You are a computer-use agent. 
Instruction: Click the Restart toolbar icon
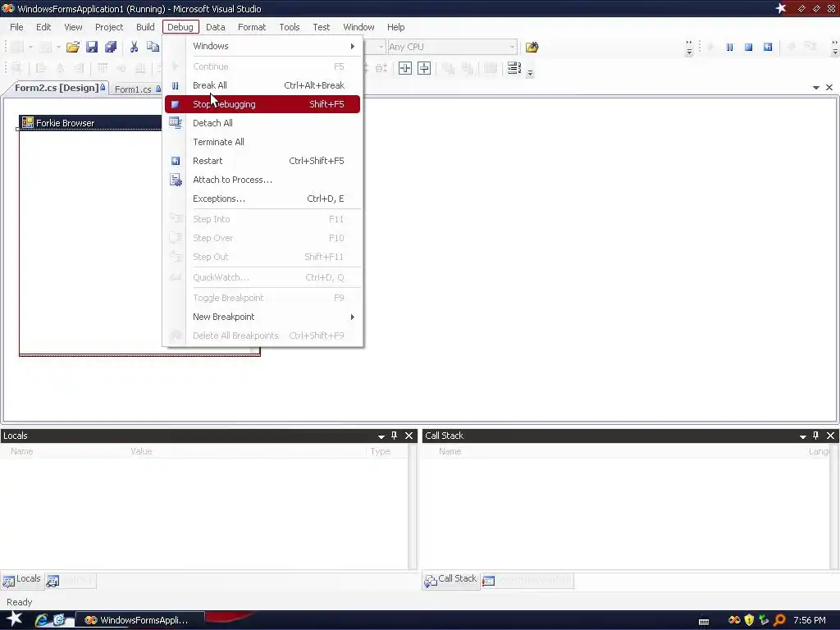click(768, 47)
